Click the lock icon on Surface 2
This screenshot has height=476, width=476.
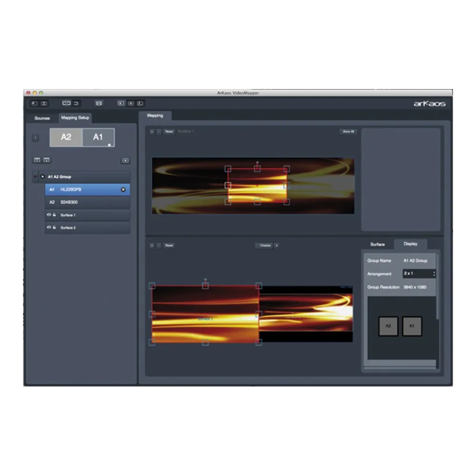coord(55,228)
